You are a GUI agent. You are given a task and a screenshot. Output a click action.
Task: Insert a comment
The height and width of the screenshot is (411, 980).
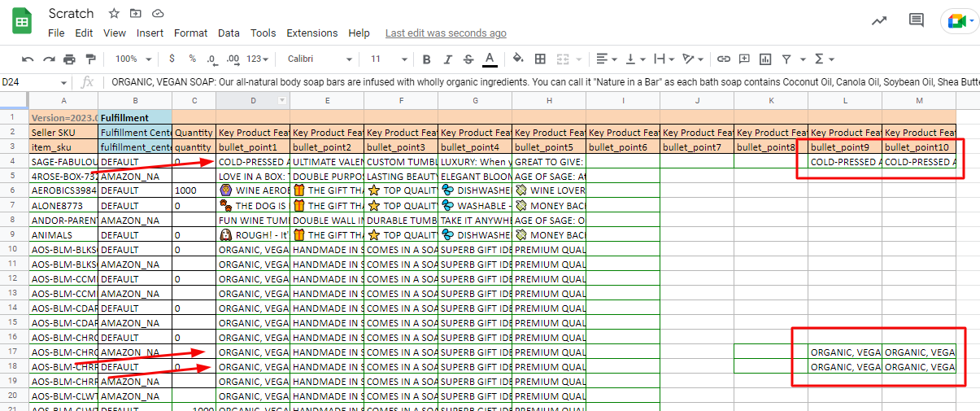point(744,59)
